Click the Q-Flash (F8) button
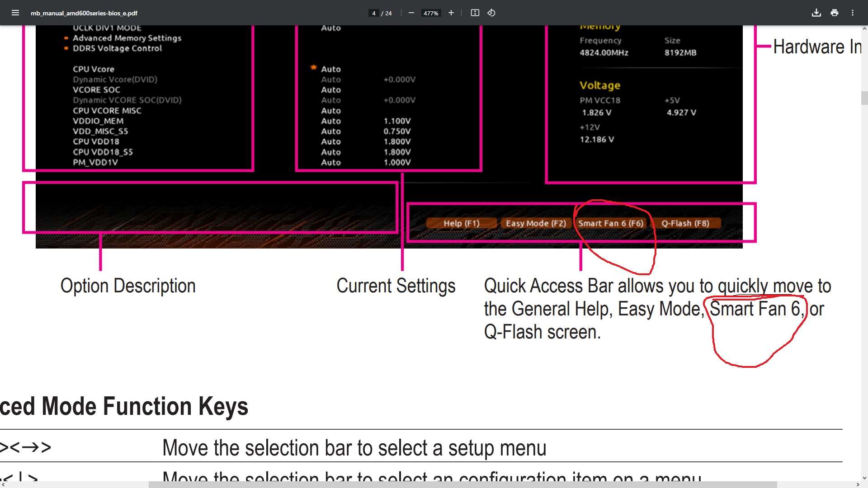 click(x=685, y=223)
